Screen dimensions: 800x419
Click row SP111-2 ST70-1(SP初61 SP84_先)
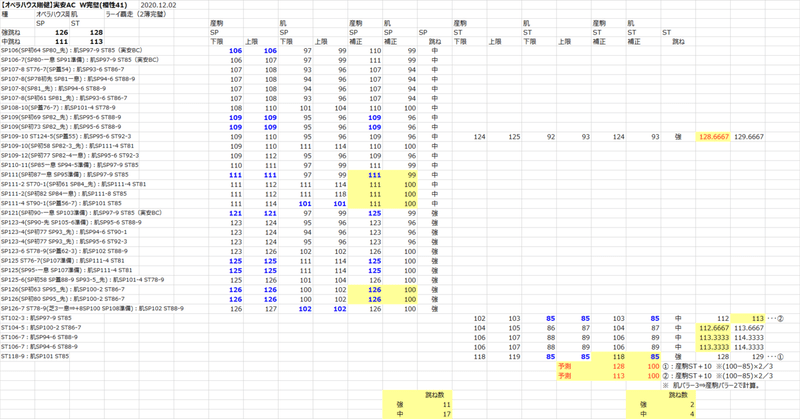pos(73,184)
